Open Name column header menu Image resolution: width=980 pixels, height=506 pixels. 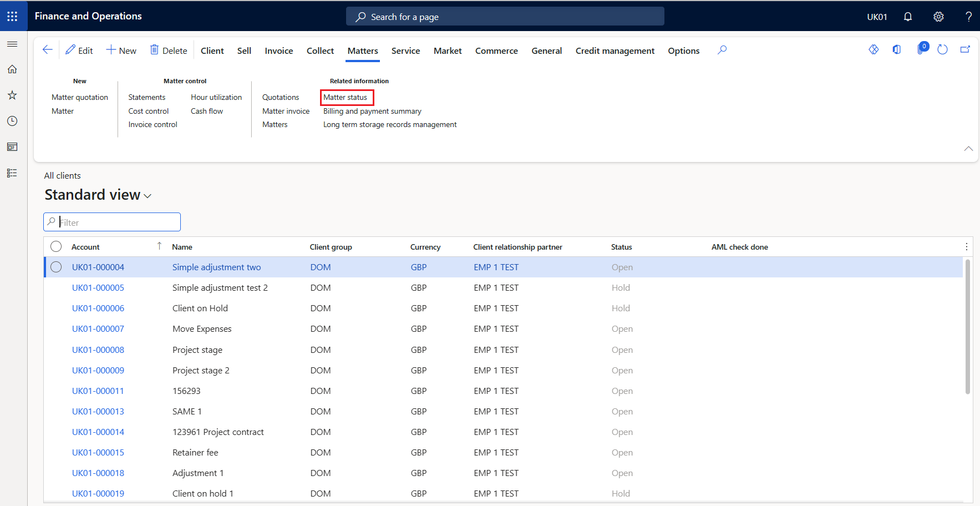click(x=182, y=247)
